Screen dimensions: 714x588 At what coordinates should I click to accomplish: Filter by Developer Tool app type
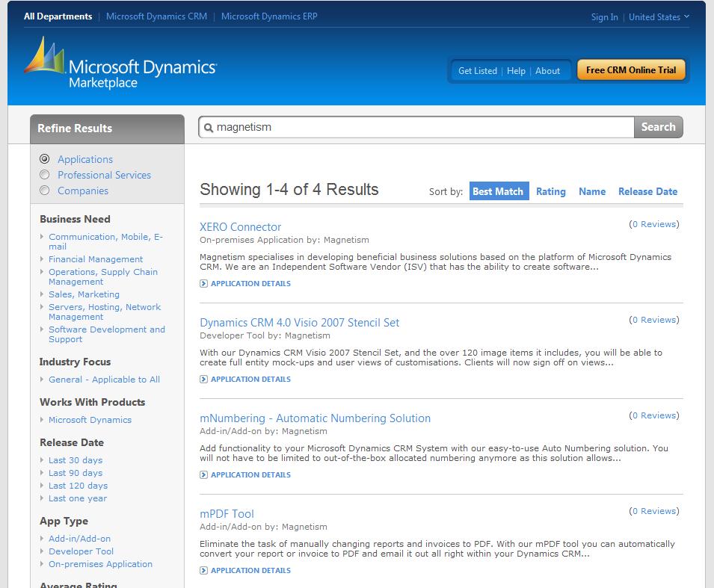click(x=81, y=551)
